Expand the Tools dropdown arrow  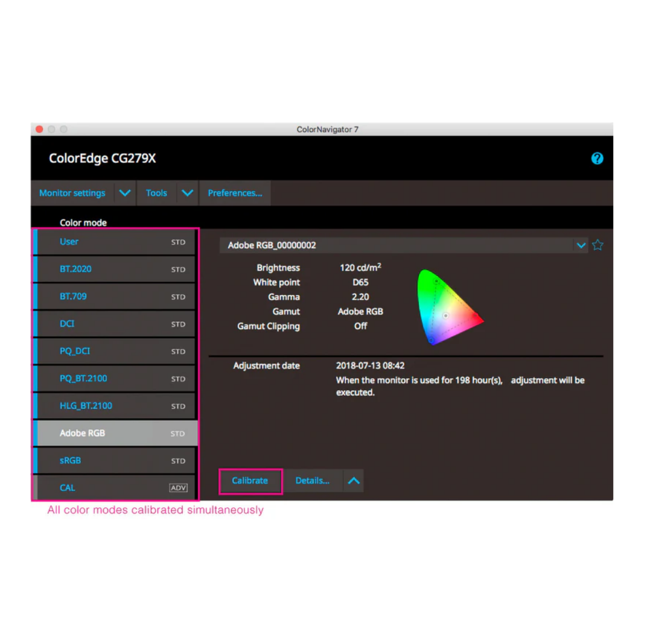187,193
